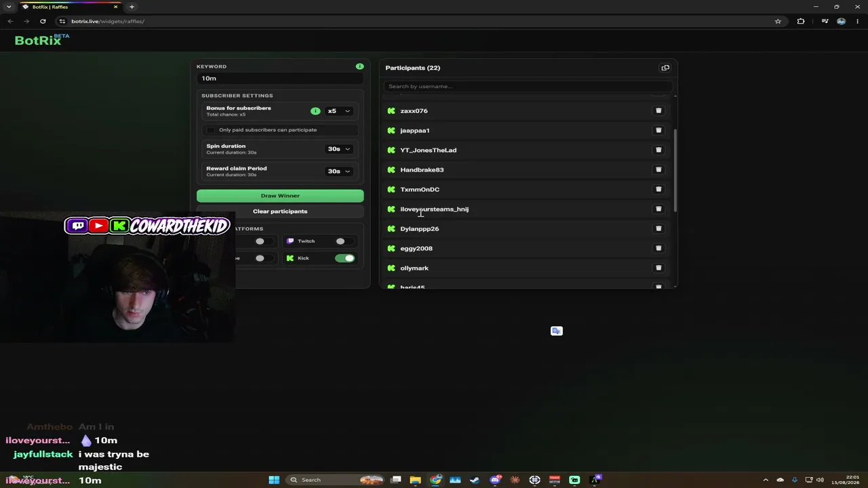Bookmark this page with the star icon
This screenshot has height=488, width=868.
click(778, 21)
